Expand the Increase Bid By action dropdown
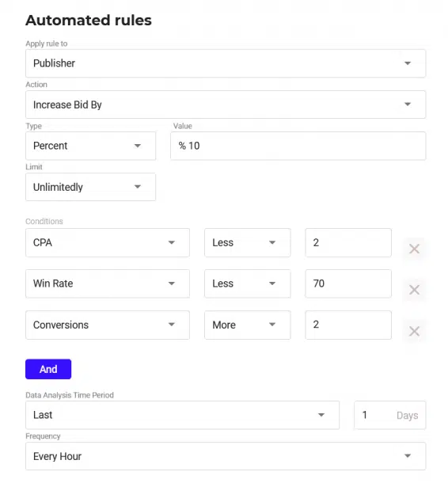The image size is (448, 483). pos(226,105)
